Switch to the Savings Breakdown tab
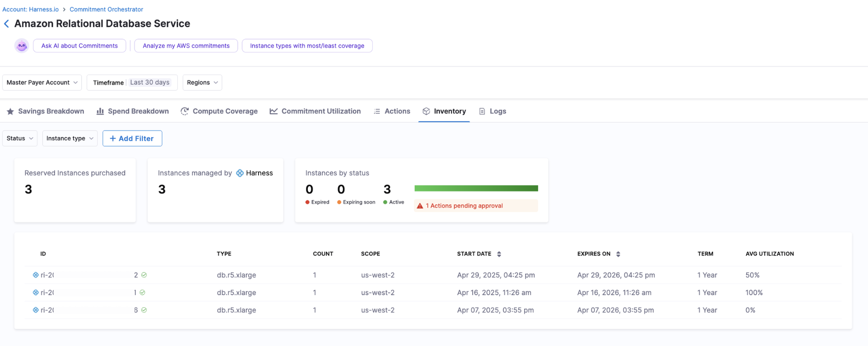Image resolution: width=868 pixels, height=349 pixels. 46,111
